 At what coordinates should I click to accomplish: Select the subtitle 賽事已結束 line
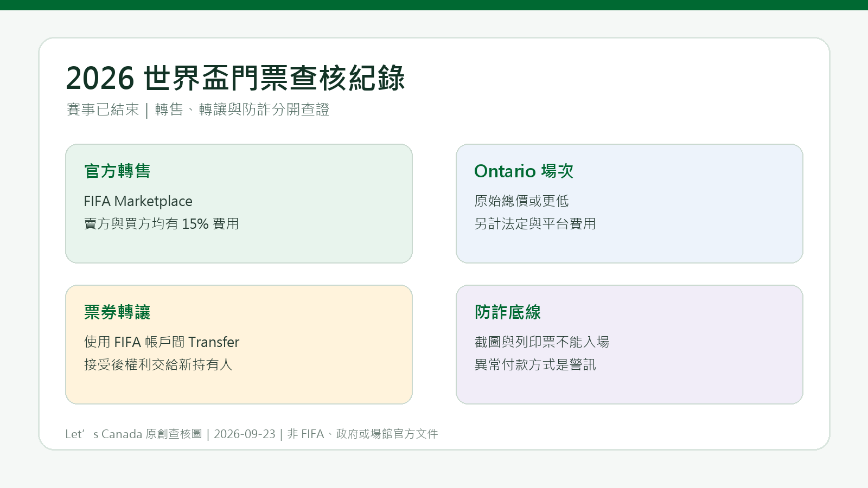click(x=198, y=110)
